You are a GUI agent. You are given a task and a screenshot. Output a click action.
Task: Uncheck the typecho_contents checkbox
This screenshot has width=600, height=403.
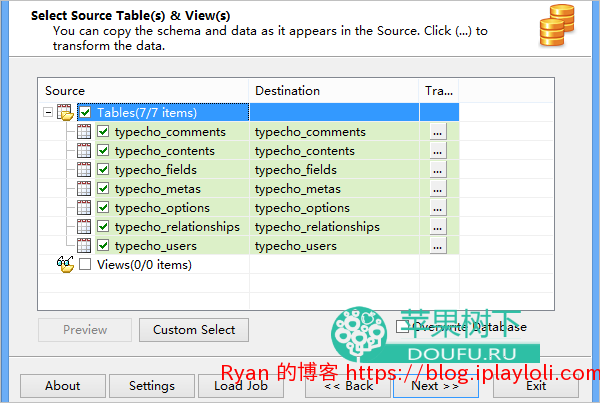[103, 150]
